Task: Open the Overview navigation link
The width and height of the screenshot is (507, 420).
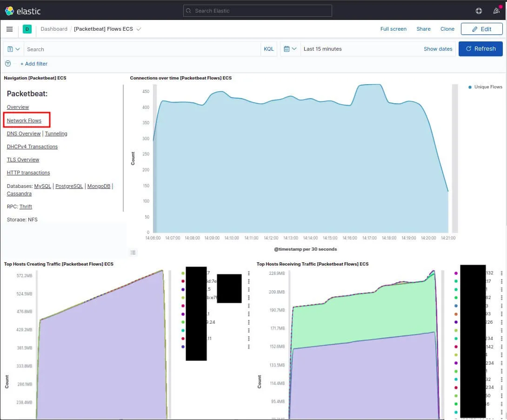Action: (18, 107)
